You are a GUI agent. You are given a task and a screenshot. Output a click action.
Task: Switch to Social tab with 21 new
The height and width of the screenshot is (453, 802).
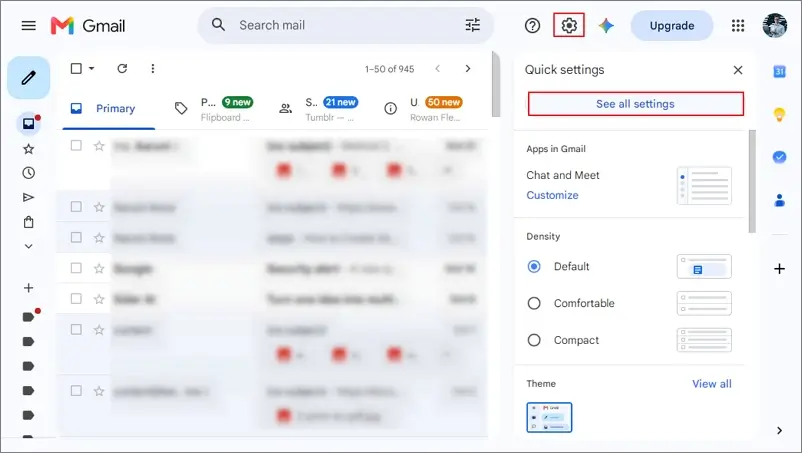click(x=318, y=108)
